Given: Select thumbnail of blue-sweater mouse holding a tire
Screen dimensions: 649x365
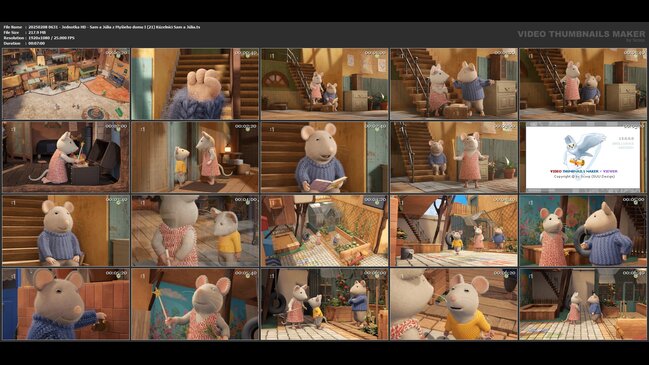Looking at the screenshot, I should [583, 231].
